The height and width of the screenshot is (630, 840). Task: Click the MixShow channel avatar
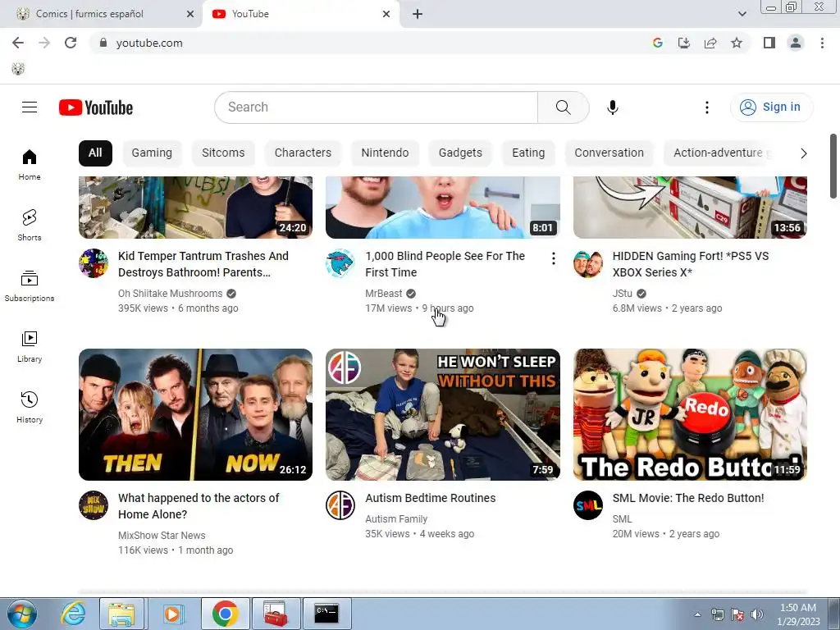click(x=94, y=505)
